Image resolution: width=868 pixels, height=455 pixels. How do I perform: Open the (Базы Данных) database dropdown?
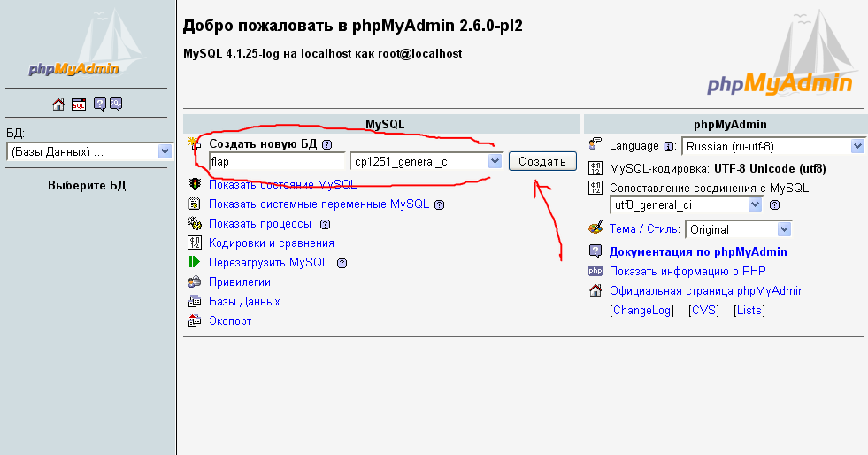point(88,151)
